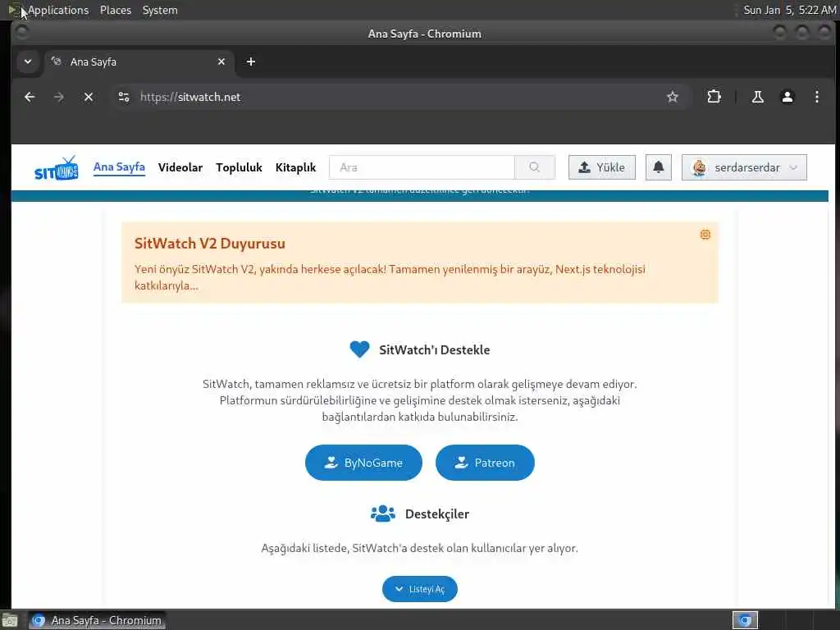Open the Chrome Labs flask icon
840x630 pixels.
point(757,97)
